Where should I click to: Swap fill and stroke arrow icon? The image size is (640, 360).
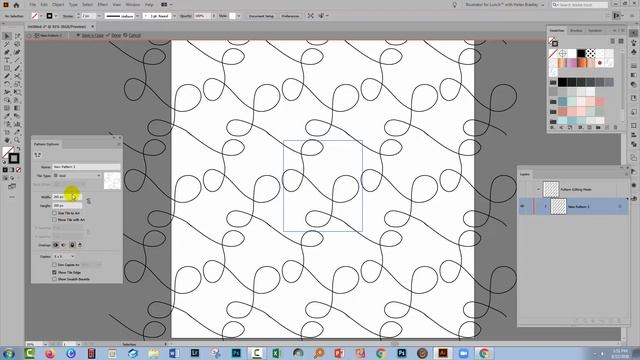pyautogui.click(x=18, y=149)
